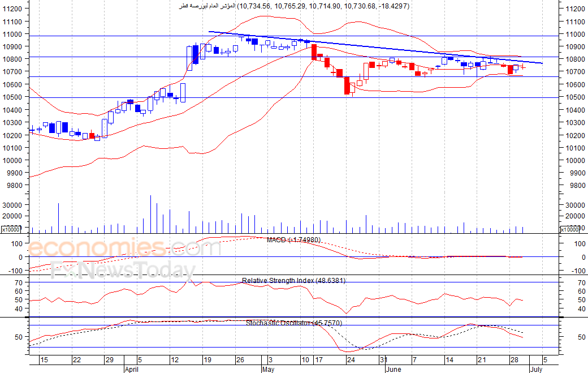Click the date label 19 on the time axis
The width and height of the screenshot is (588, 373).
(x=207, y=360)
